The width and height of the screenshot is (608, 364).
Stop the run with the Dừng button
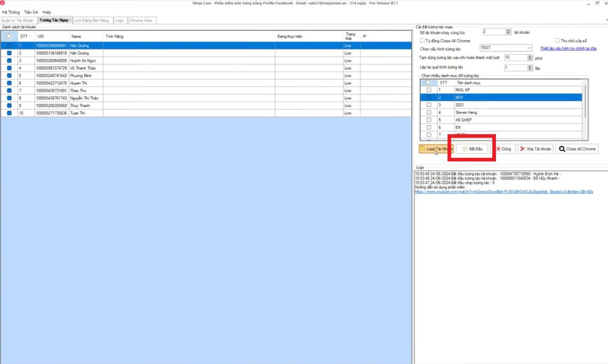coord(503,149)
